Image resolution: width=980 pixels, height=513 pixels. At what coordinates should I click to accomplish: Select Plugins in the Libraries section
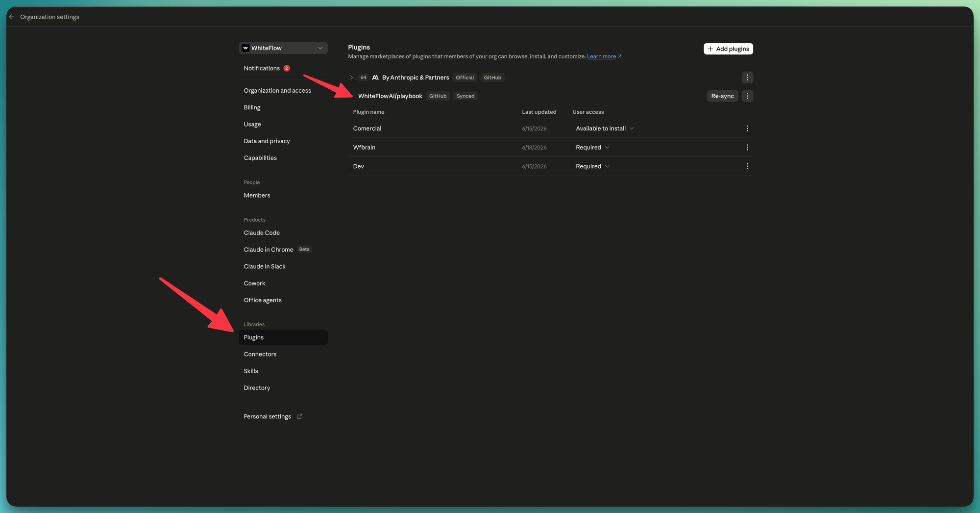point(283,337)
